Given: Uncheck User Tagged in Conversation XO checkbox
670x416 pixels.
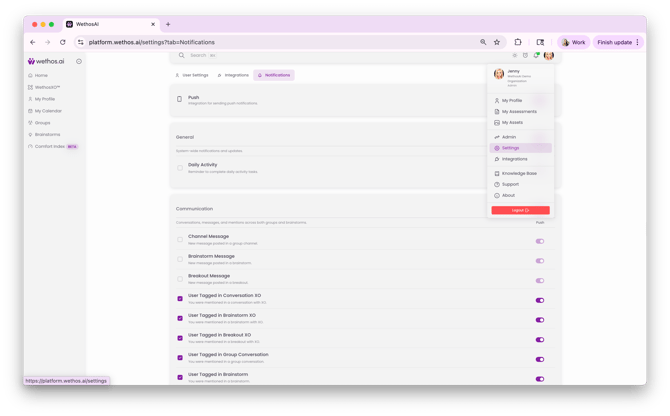Looking at the screenshot, I should coord(180,299).
